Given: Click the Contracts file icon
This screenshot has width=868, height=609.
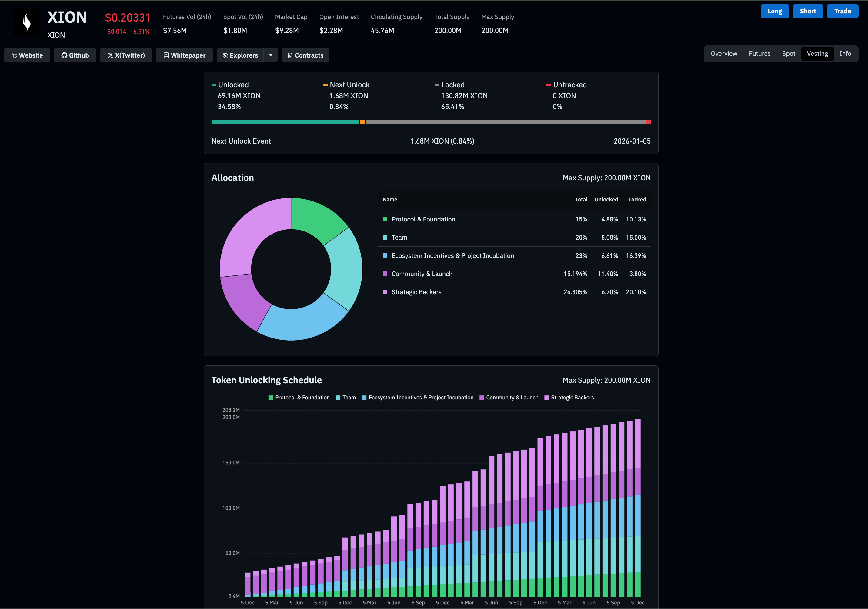Looking at the screenshot, I should coord(290,55).
